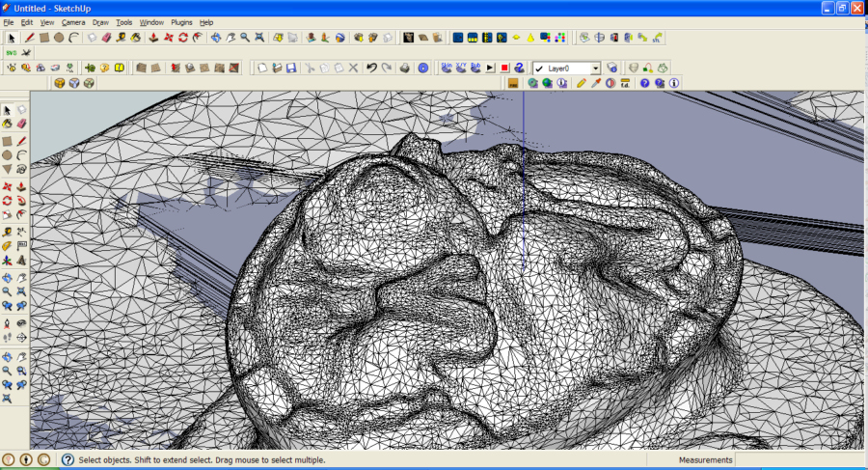Open the Plugins menu
Image resolution: width=868 pixels, height=470 pixels.
pyautogui.click(x=181, y=22)
